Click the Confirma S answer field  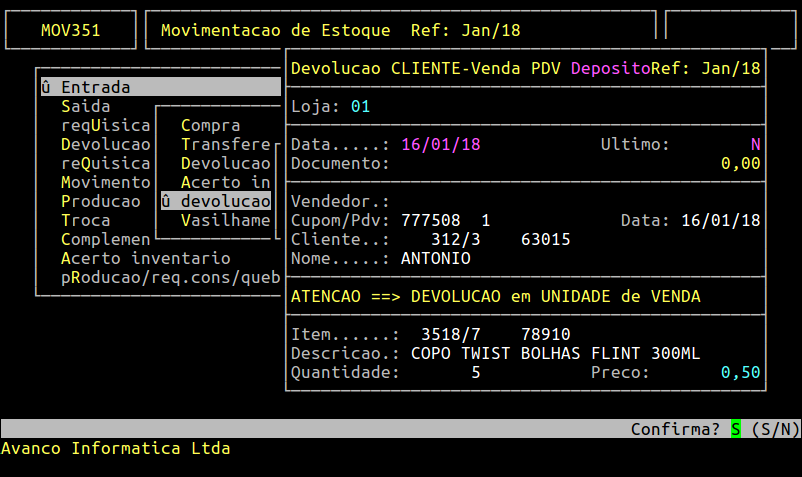[736, 429]
